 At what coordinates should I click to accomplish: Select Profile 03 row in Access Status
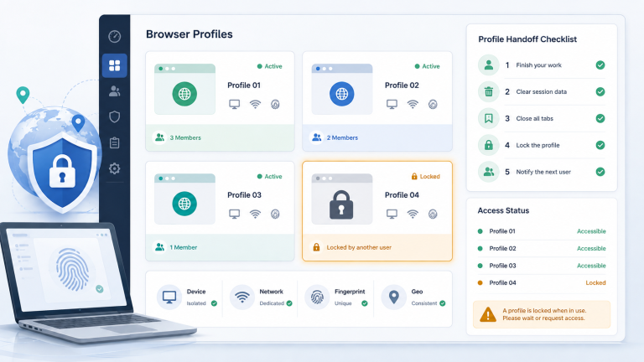coord(542,266)
